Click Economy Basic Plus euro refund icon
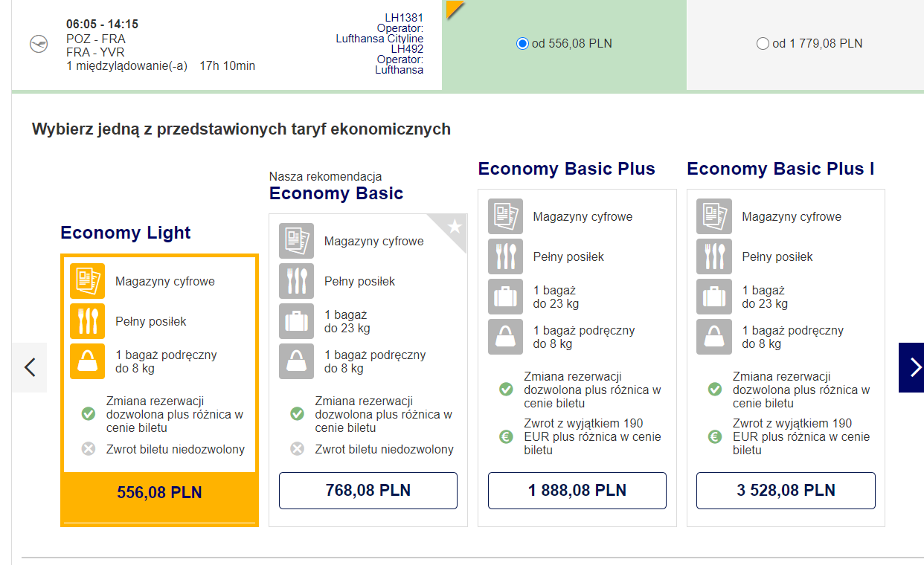924x565 pixels. tap(506, 436)
